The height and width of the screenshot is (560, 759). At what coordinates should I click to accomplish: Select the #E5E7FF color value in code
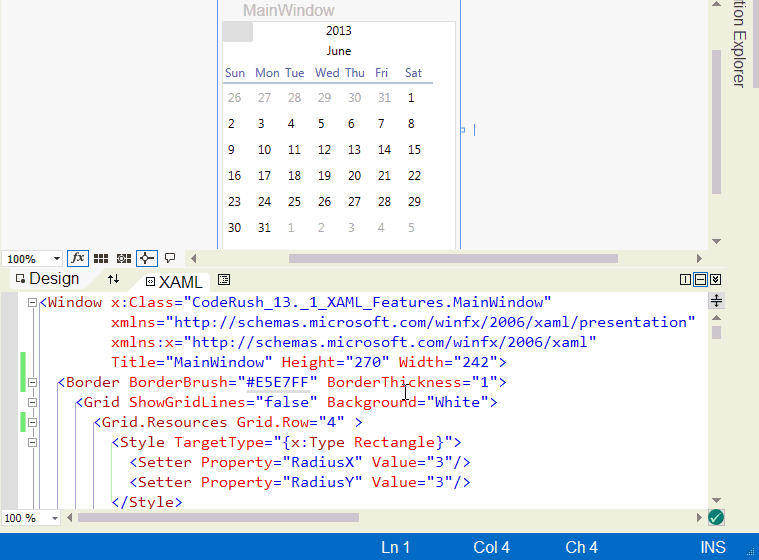(277, 382)
